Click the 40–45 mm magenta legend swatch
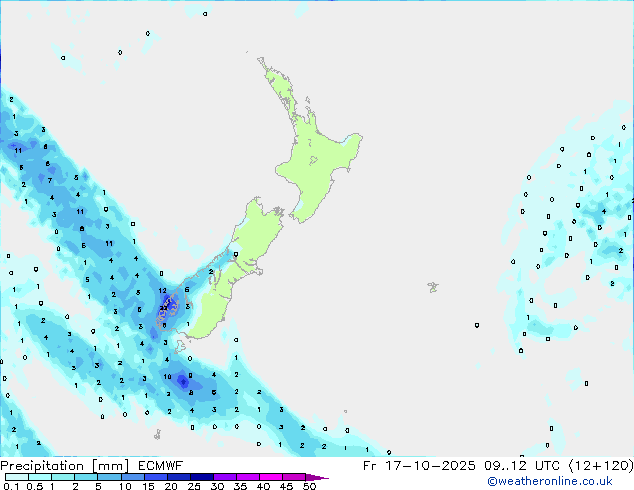 point(271,477)
